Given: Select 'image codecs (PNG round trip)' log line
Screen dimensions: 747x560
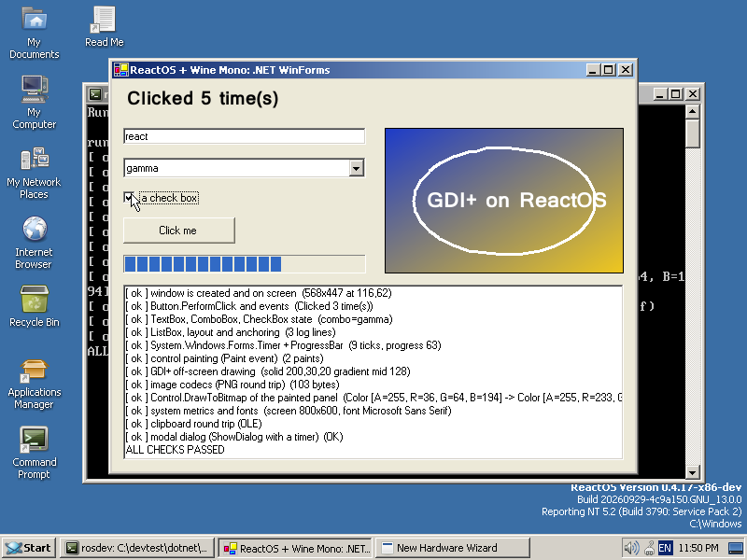Looking at the screenshot, I should point(373,385).
